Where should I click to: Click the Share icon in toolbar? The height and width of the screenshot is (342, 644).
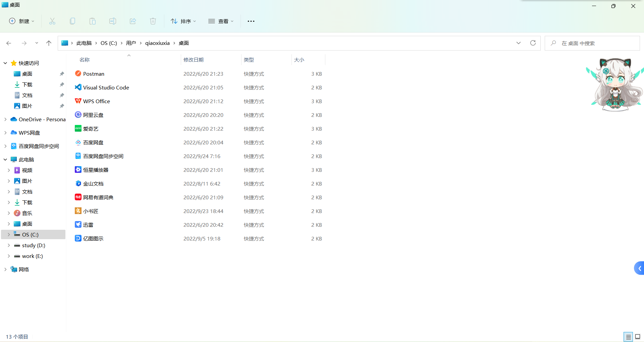pyautogui.click(x=133, y=21)
